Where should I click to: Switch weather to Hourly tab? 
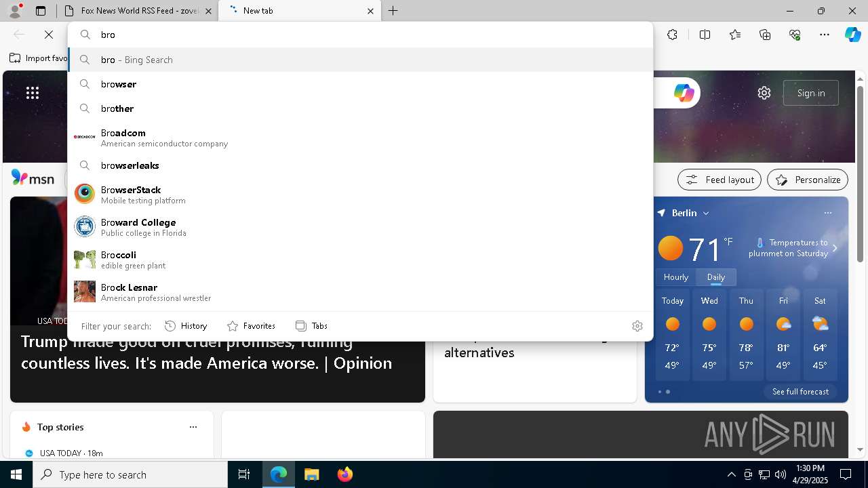coord(675,277)
